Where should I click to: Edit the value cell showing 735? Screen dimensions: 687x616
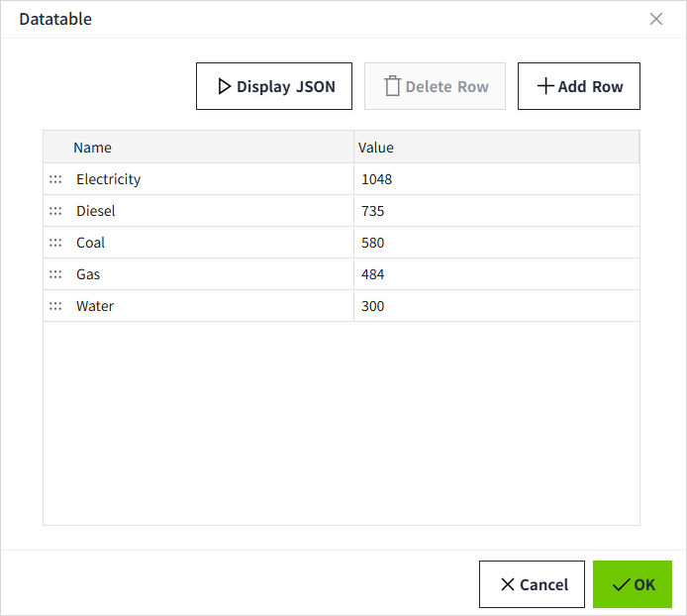[495, 211]
